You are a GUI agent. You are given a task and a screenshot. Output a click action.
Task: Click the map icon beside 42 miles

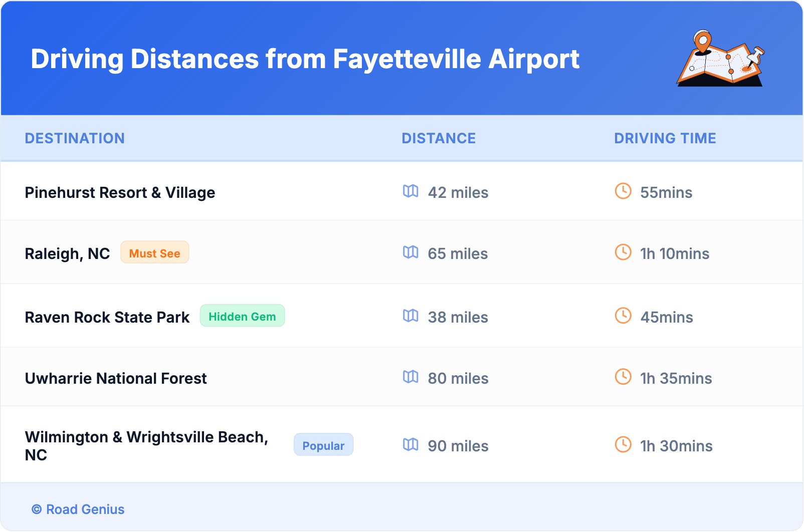pyautogui.click(x=411, y=191)
